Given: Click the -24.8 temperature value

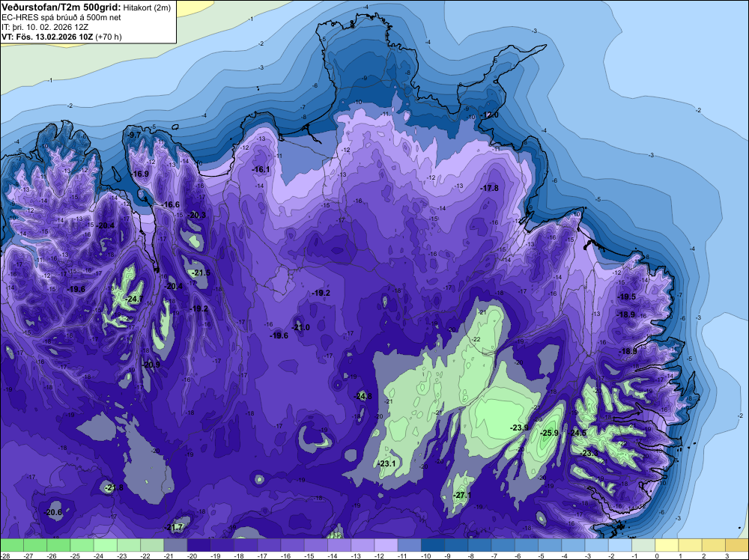Looking at the screenshot, I should [x=363, y=396].
